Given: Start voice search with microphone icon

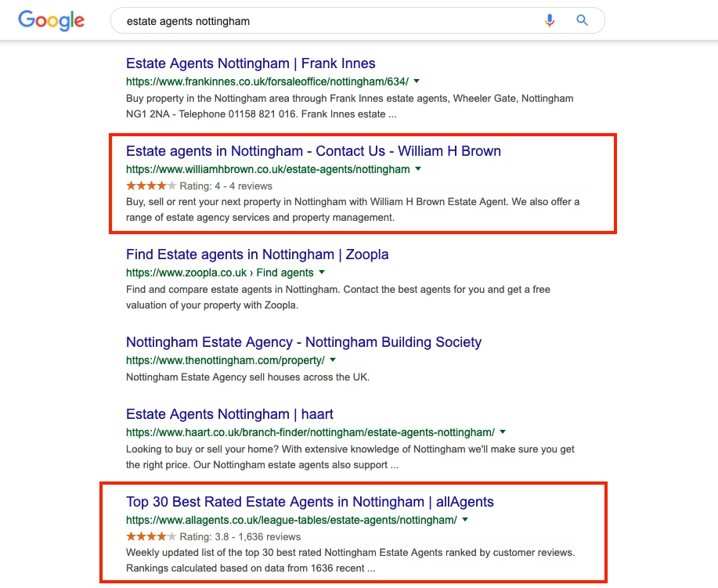Looking at the screenshot, I should click(550, 20).
